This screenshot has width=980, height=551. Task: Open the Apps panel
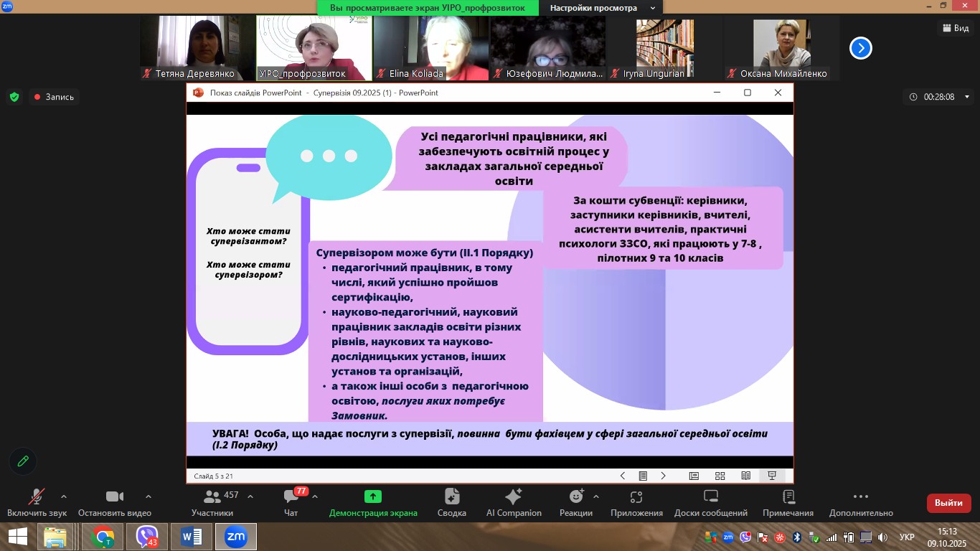click(636, 502)
